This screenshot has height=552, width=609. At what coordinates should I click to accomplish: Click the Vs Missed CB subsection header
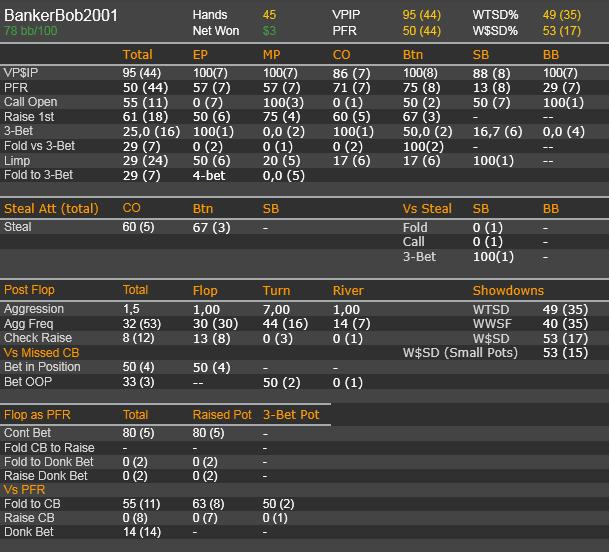point(42,353)
